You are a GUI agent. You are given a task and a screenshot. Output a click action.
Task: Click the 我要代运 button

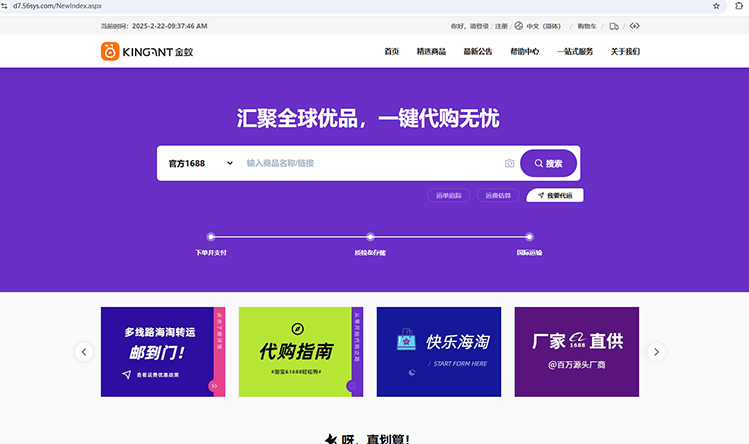[x=555, y=196]
